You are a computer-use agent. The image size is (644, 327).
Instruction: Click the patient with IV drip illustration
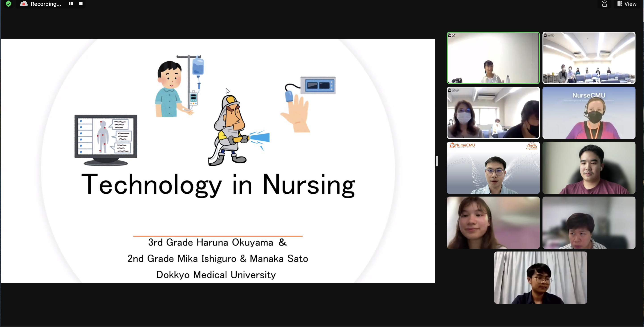(180, 86)
